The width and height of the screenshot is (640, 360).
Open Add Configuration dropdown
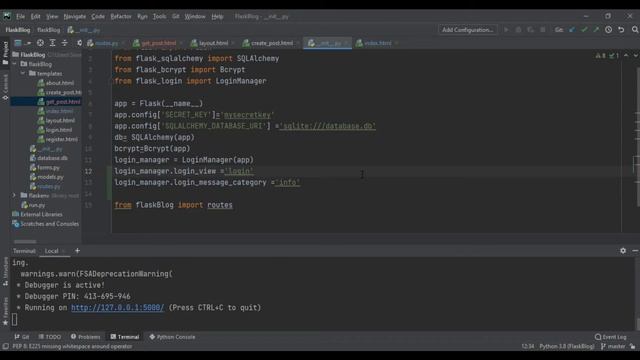[x=468, y=30]
